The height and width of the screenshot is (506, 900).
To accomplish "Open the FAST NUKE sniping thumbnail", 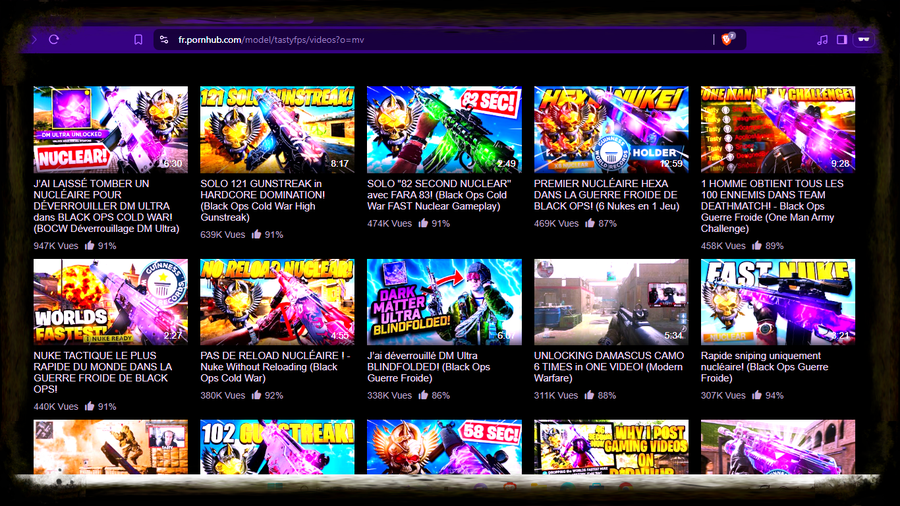I will click(x=778, y=302).
